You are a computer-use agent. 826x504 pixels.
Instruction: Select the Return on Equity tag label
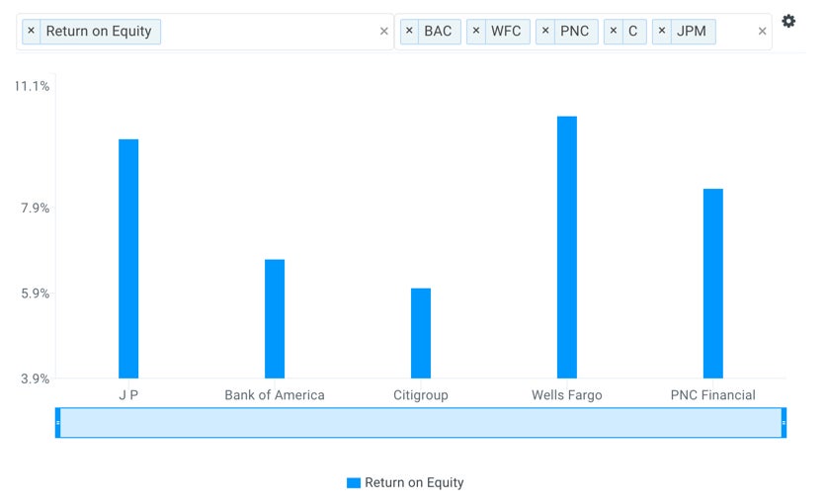pyautogui.click(x=99, y=31)
